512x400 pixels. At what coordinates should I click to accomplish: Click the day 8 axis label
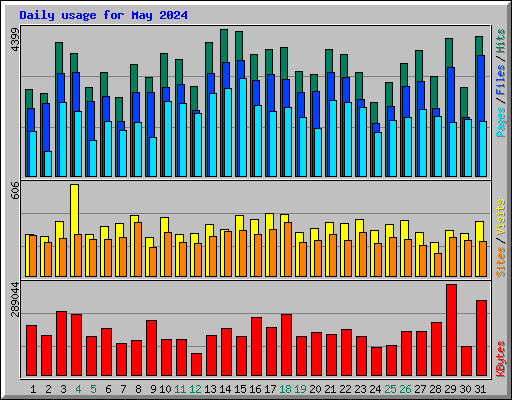[x=138, y=389]
